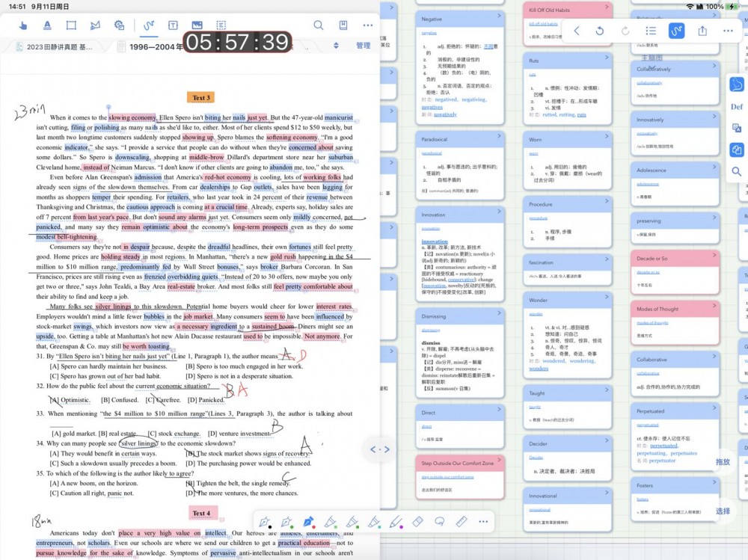The image size is (748, 560).
Task: Click the 管理 manage button
Action: 363,46
